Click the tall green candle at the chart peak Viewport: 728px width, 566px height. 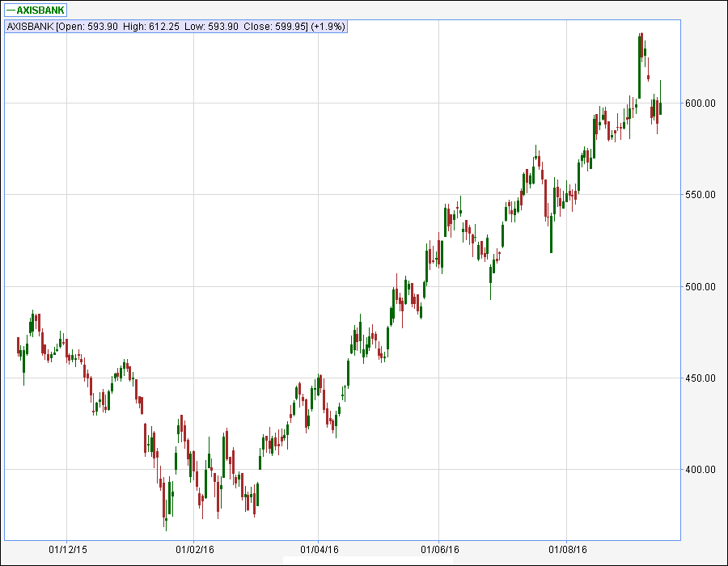(639, 66)
